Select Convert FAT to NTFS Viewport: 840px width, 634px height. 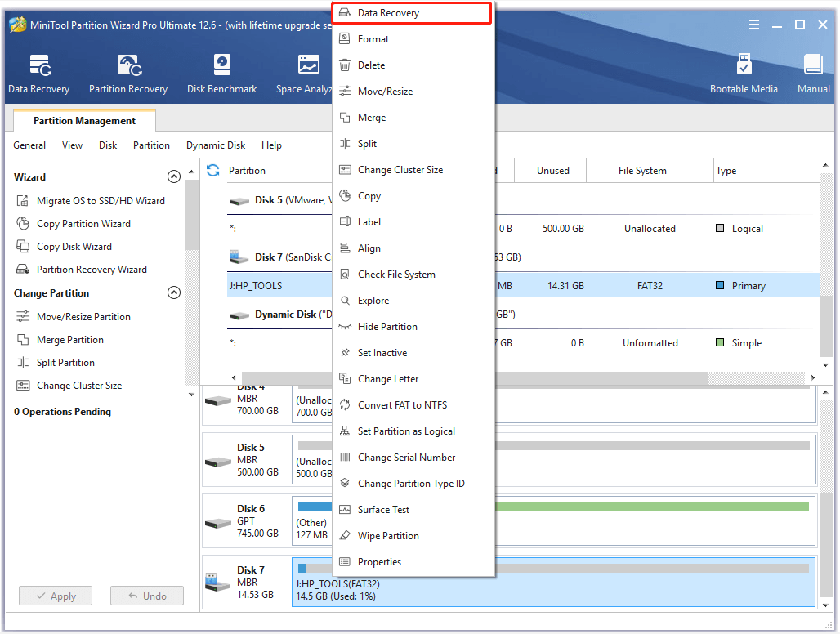[402, 405]
